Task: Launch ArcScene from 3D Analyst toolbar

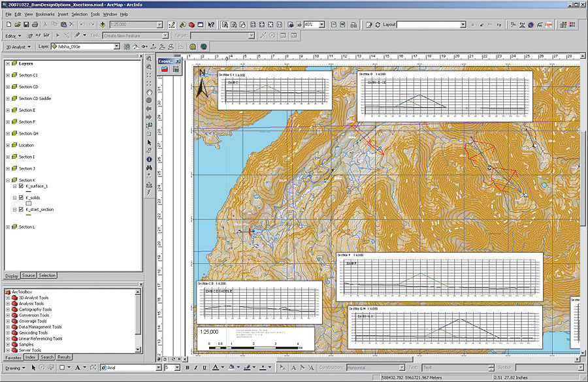Action: 194,47
